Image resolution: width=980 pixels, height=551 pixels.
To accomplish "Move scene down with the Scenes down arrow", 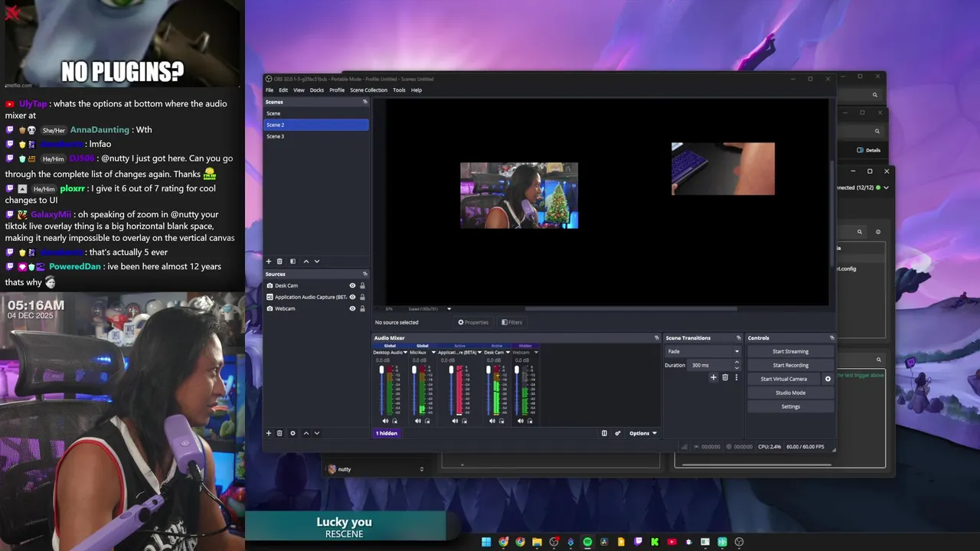I will [x=317, y=262].
